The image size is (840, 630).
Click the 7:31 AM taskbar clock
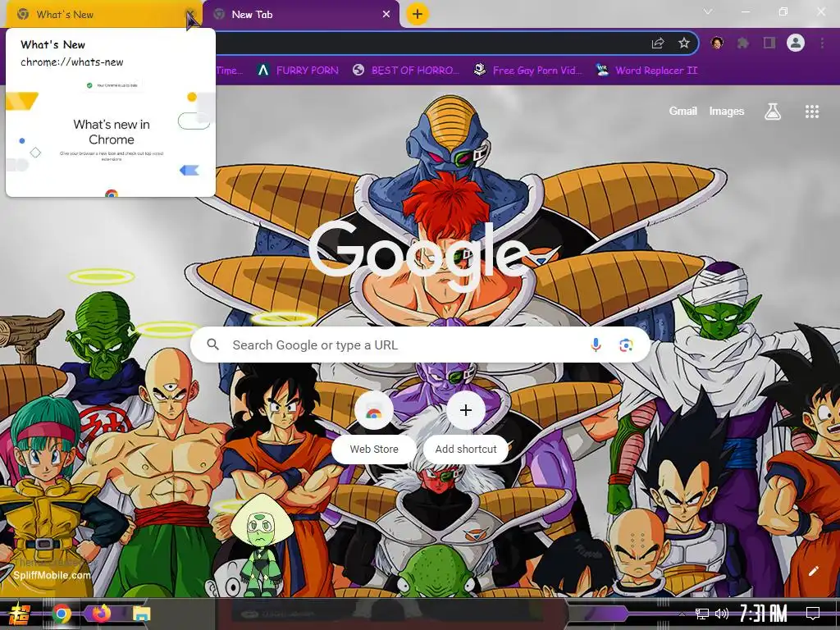764,614
